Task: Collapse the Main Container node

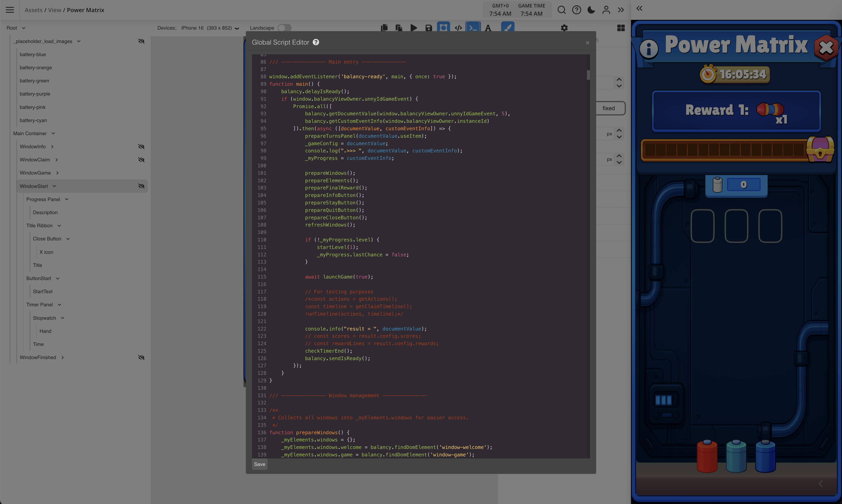Action: click(53, 134)
